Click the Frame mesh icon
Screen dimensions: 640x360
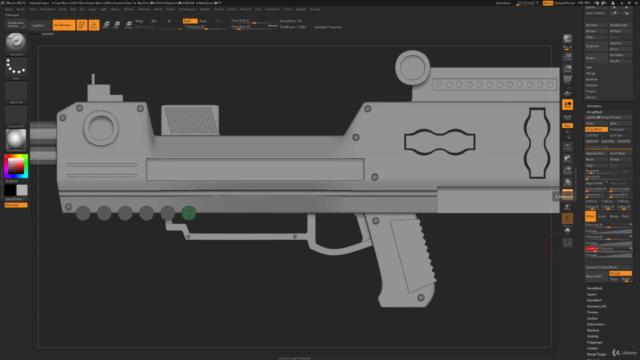click(567, 147)
